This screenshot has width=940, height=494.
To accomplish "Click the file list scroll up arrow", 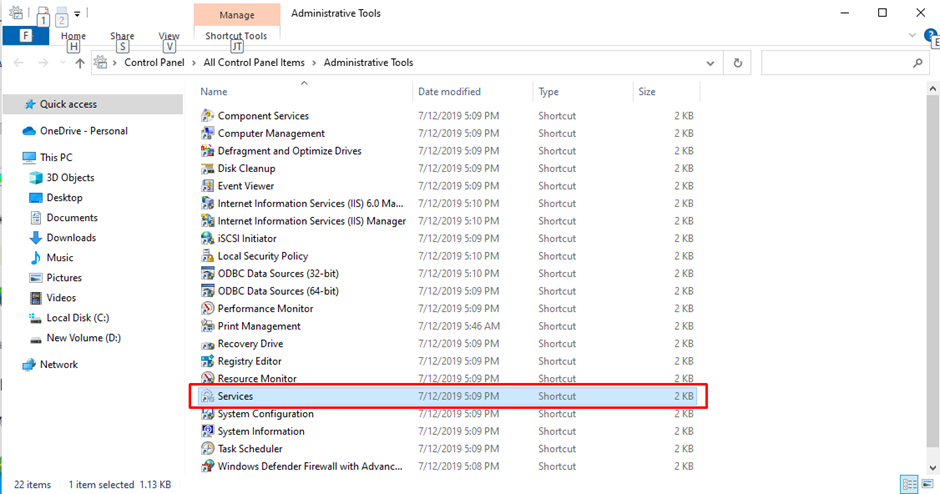I will 933,89.
